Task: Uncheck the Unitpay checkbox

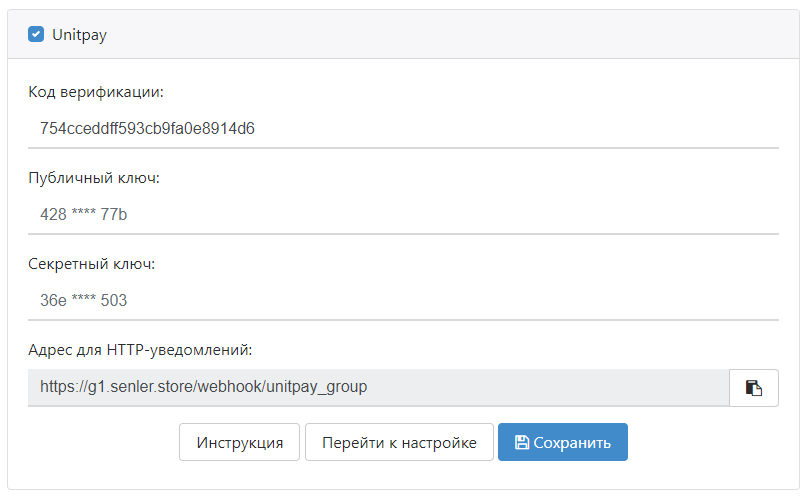Action: (x=36, y=35)
